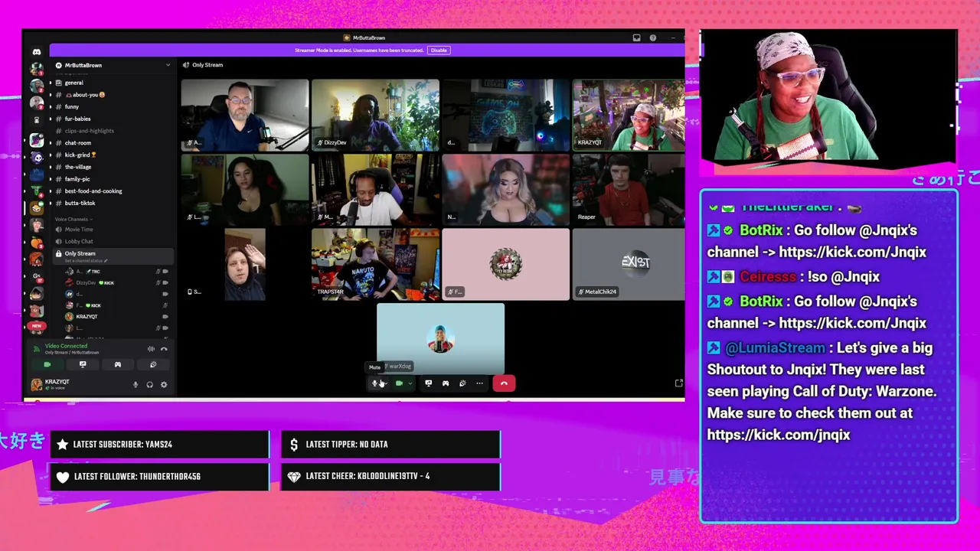Pop out the call into a separate window
Image resolution: width=980 pixels, height=551 pixels.
[678, 383]
